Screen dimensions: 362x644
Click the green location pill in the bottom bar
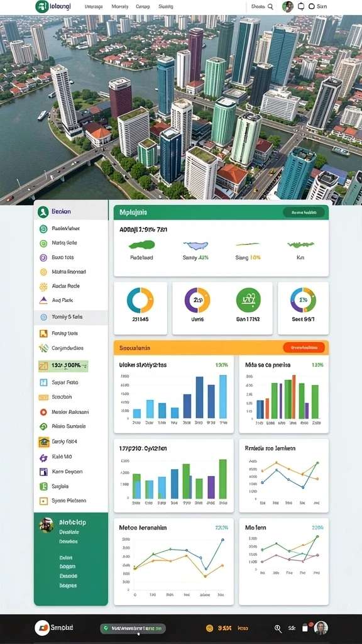(133, 628)
